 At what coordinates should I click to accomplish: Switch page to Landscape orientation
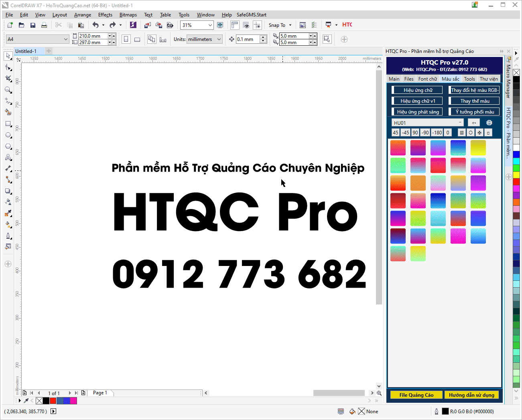(137, 39)
